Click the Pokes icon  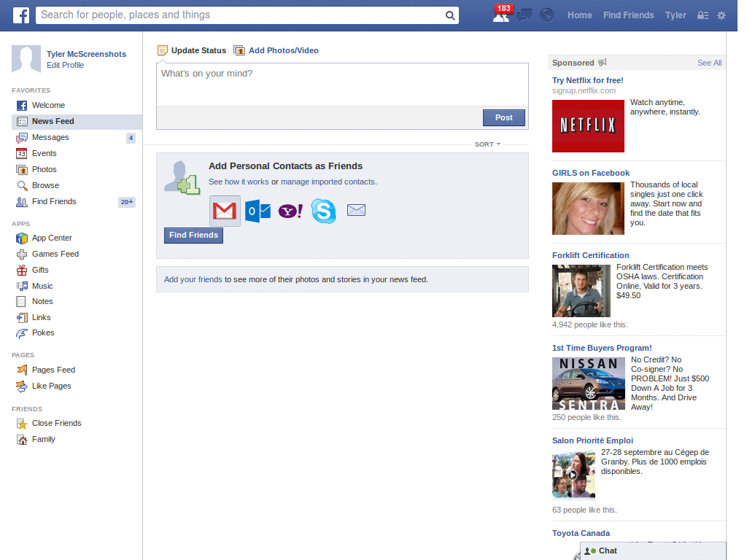coord(22,333)
